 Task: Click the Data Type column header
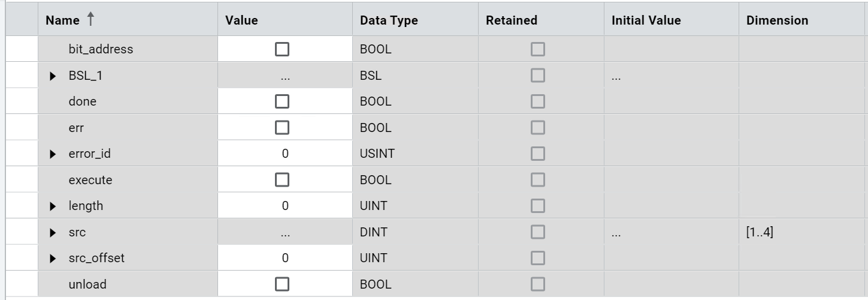point(389,20)
